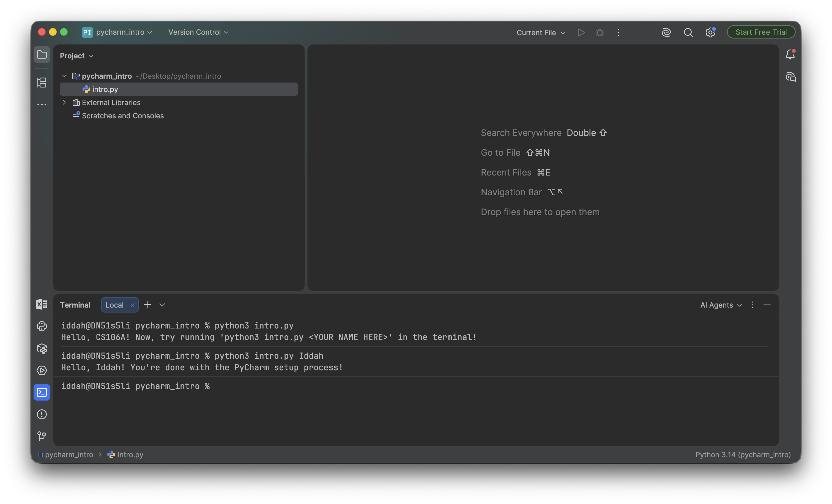Click Go to File hint text
Screen dimensions: 832x504
tap(500, 153)
